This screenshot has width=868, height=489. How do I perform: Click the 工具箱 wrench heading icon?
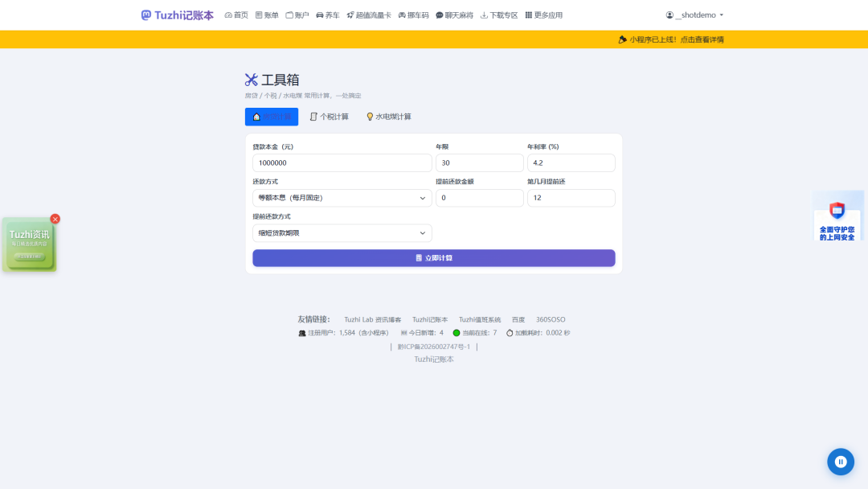pyautogui.click(x=252, y=80)
